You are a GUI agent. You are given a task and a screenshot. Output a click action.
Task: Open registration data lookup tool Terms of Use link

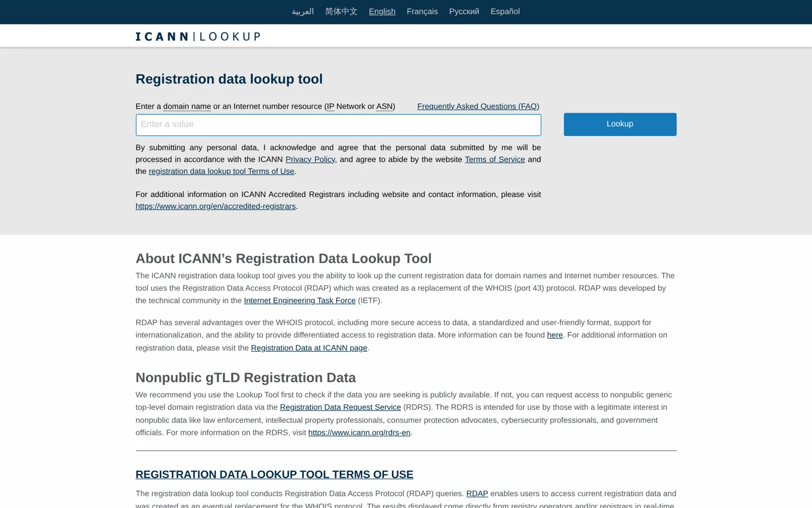click(x=222, y=171)
